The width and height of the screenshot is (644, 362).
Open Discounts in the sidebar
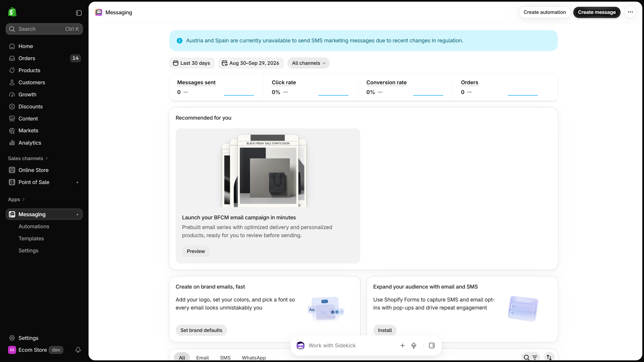tap(44, 106)
